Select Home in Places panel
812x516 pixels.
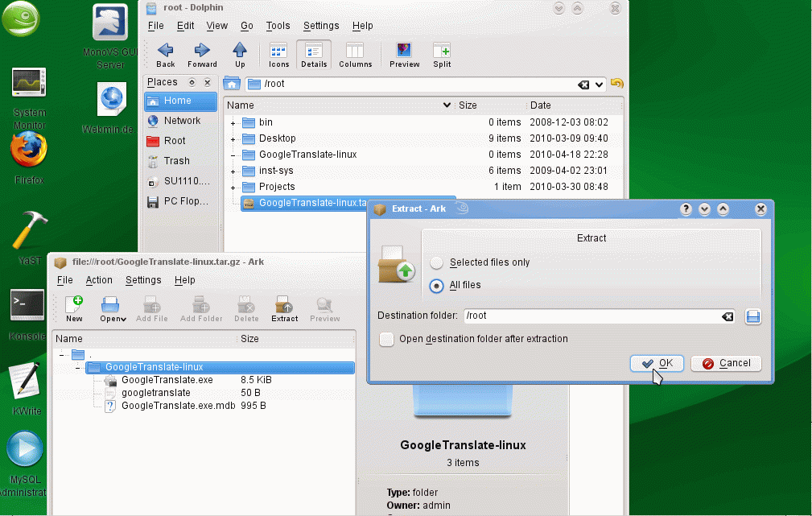(180, 101)
